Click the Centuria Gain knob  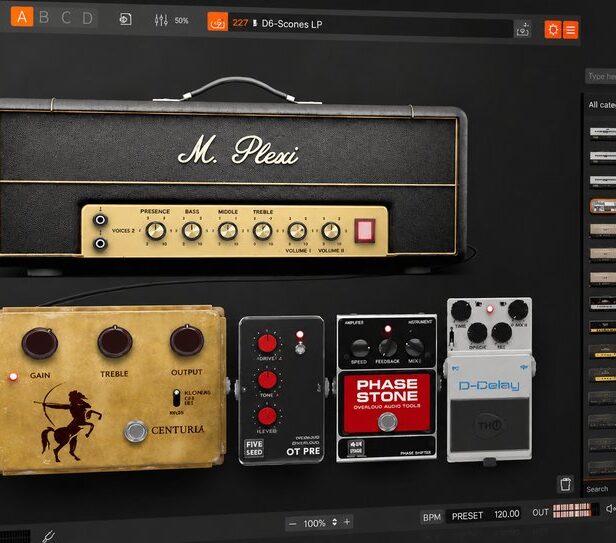[x=40, y=343]
